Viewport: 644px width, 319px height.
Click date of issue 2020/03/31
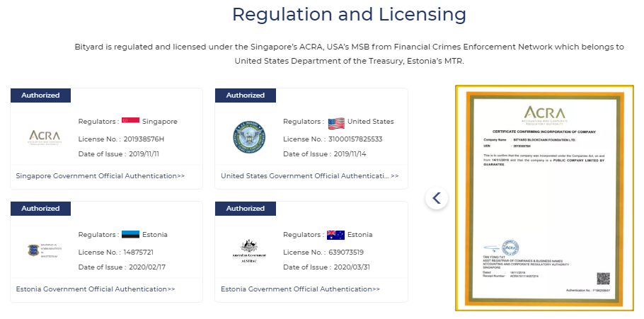352,267
